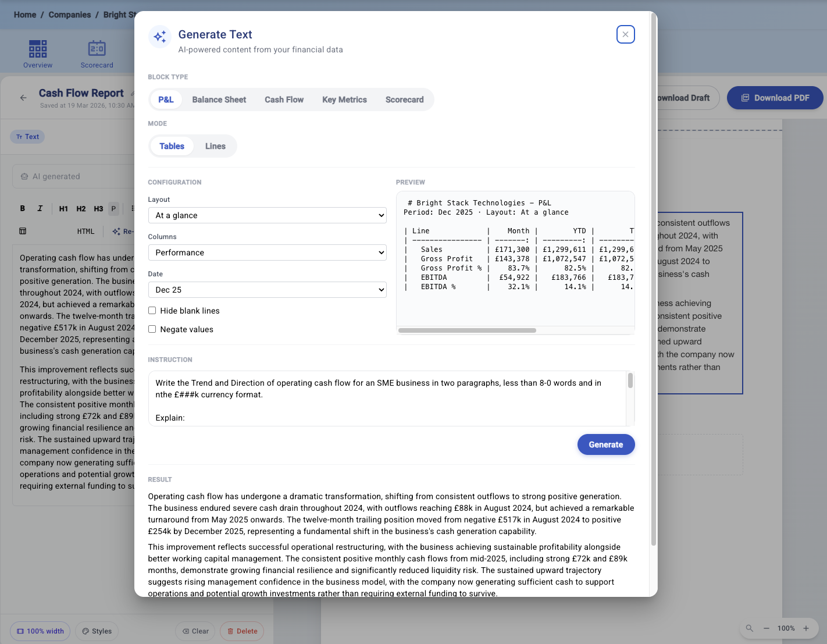Image resolution: width=827 pixels, height=644 pixels.
Task: Set block to 100% width
Action: click(40, 631)
